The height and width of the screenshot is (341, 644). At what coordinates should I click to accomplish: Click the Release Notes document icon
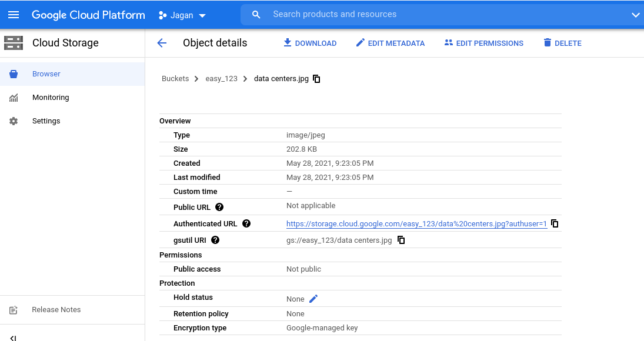tap(14, 310)
